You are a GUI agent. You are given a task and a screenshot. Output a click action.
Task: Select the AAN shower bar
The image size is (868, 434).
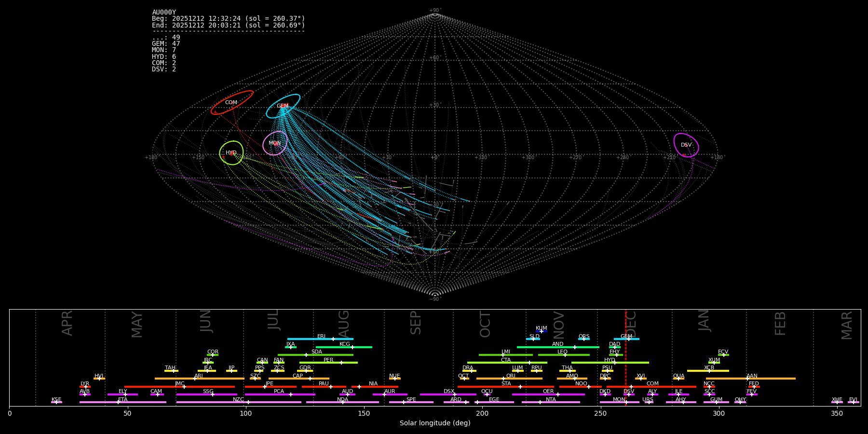point(751,379)
